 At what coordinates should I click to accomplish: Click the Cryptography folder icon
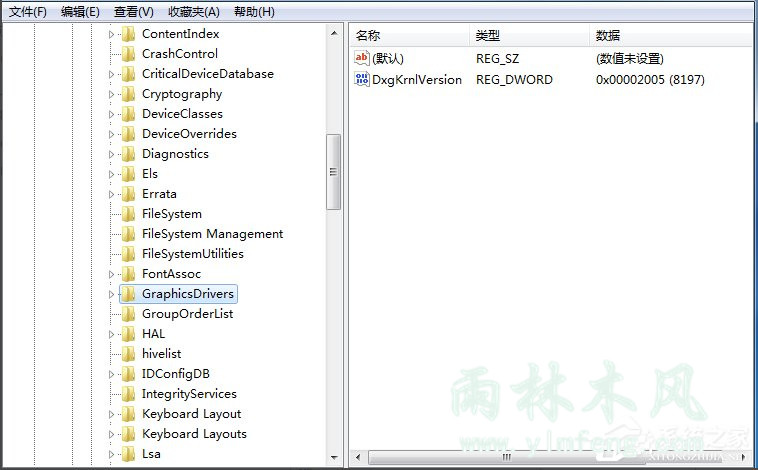(x=128, y=94)
